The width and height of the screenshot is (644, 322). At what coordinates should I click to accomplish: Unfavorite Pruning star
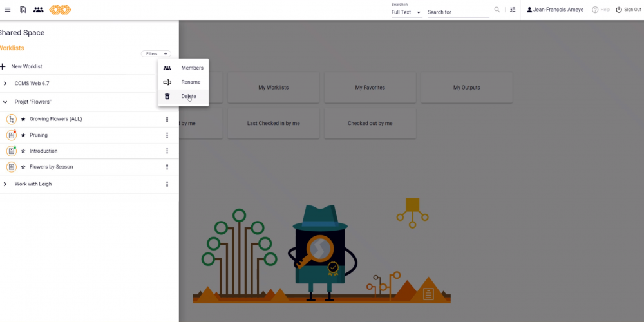pos(23,135)
